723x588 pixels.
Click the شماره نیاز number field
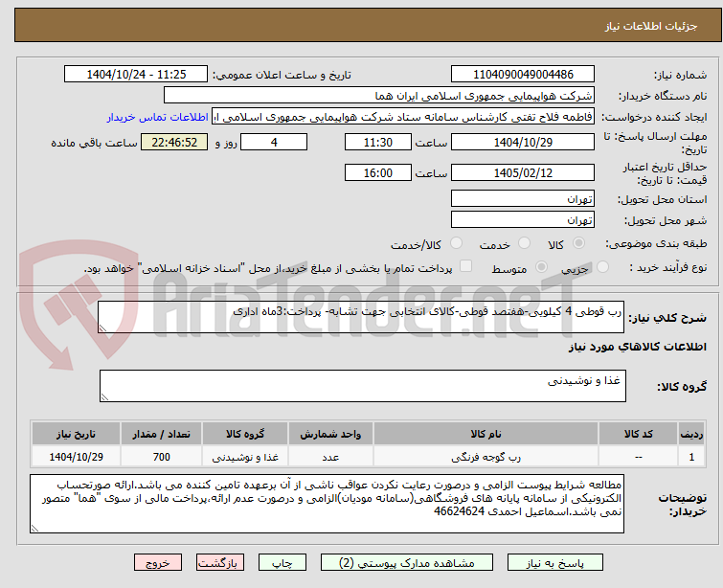pyautogui.click(x=523, y=74)
